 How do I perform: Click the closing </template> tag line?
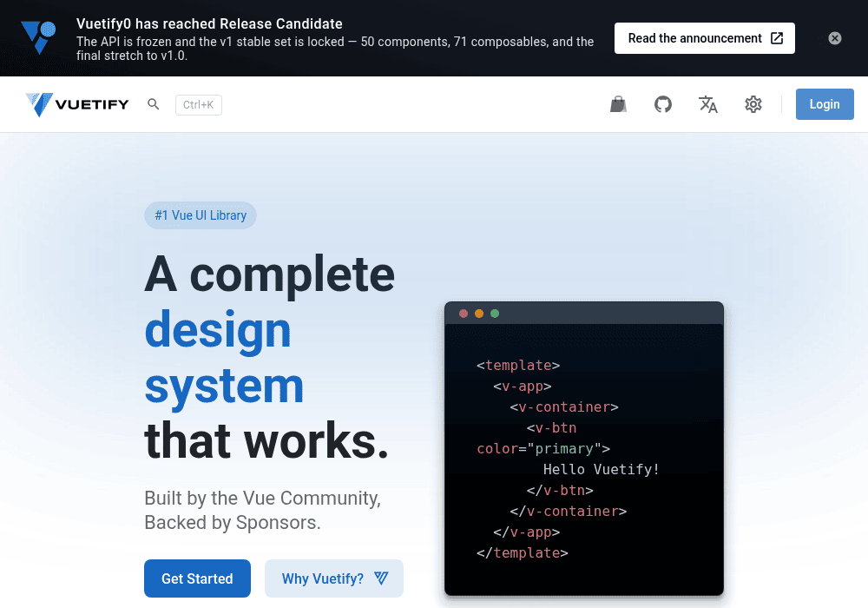[522, 552]
